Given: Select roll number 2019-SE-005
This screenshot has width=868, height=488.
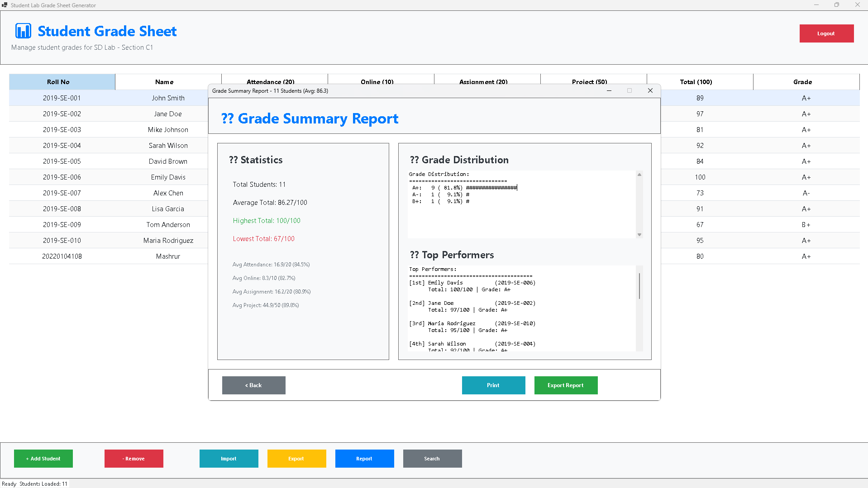Looking at the screenshot, I should pos(62,161).
